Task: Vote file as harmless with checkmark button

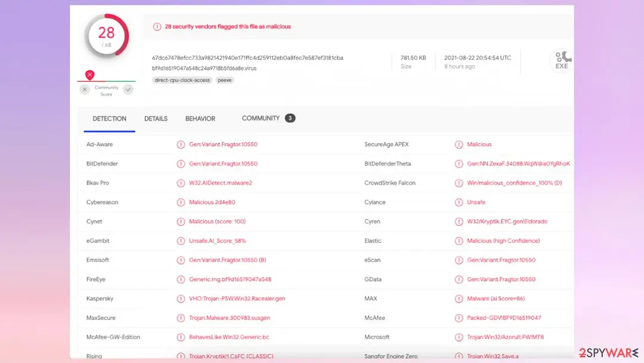Action: [x=128, y=90]
